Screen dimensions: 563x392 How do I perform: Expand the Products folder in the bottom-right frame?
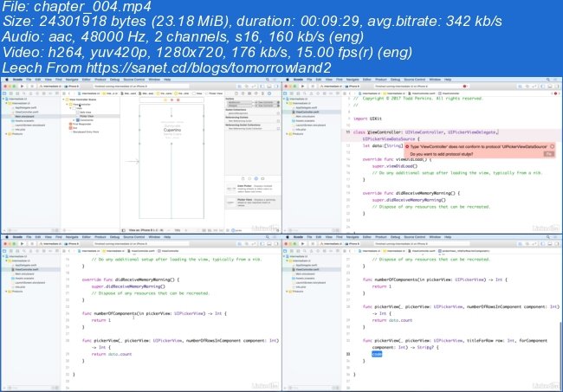287,292
